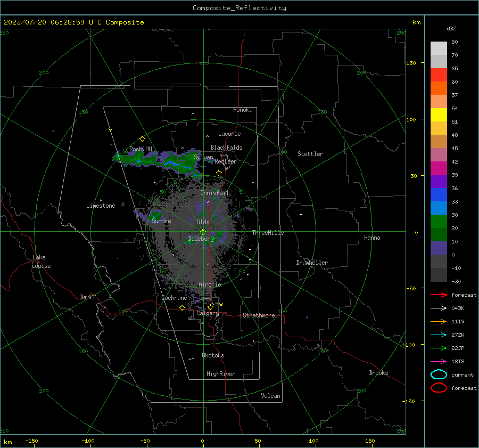Screen dimensions: 479x448
Task: Click the white plus marker west of Hanna
Action: (301, 214)
